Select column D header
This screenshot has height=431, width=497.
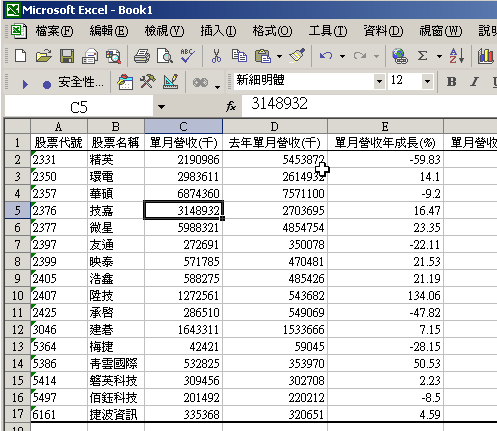point(275,126)
